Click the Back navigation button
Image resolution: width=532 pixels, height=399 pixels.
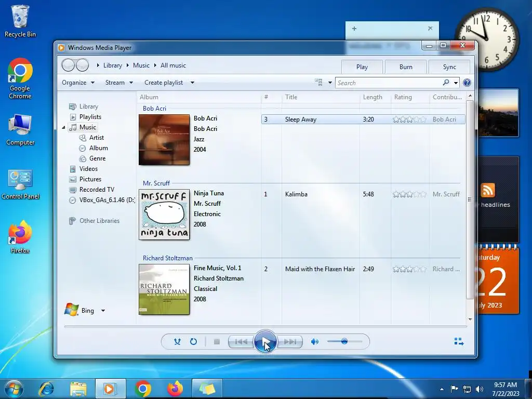[x=68, y=65]
